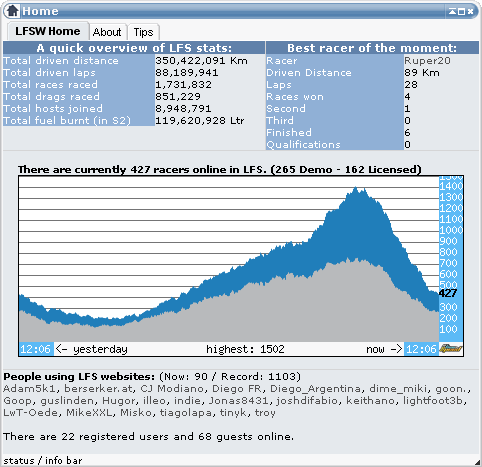Select user berserker.at in online list
The width and height of the screenshot is (482, 467).
[x=98, y=389]
